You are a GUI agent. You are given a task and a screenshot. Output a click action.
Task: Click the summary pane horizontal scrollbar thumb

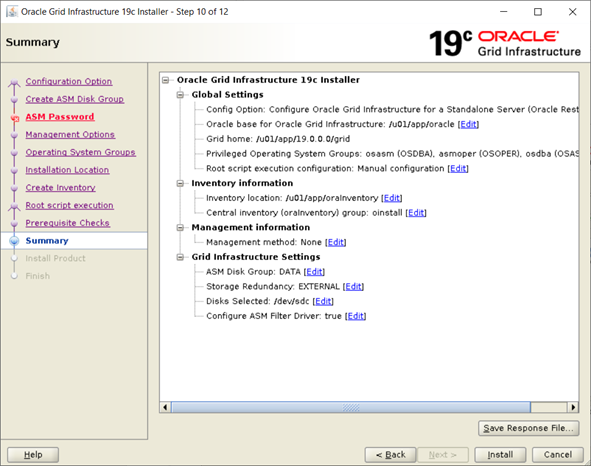351,407
